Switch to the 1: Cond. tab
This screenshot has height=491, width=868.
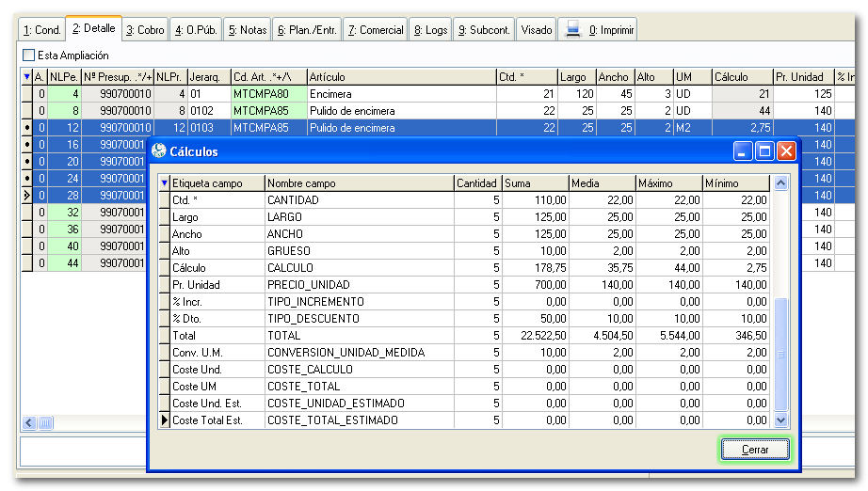pos(42,30)
